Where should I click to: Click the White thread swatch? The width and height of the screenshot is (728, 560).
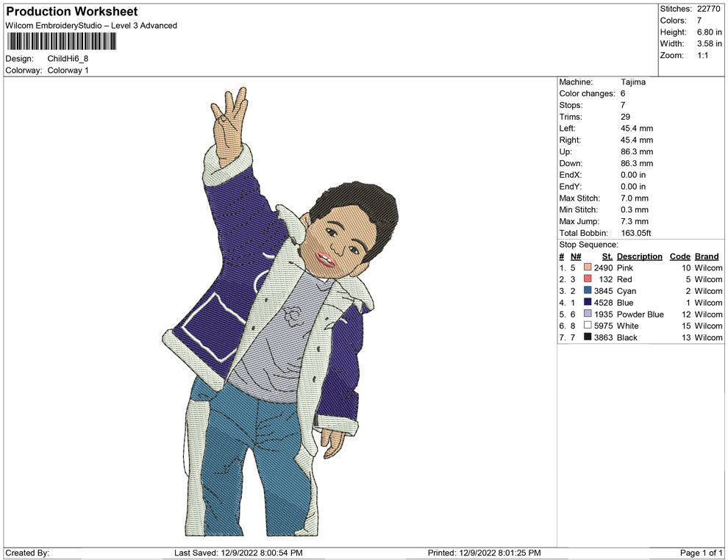pos(588,326)
